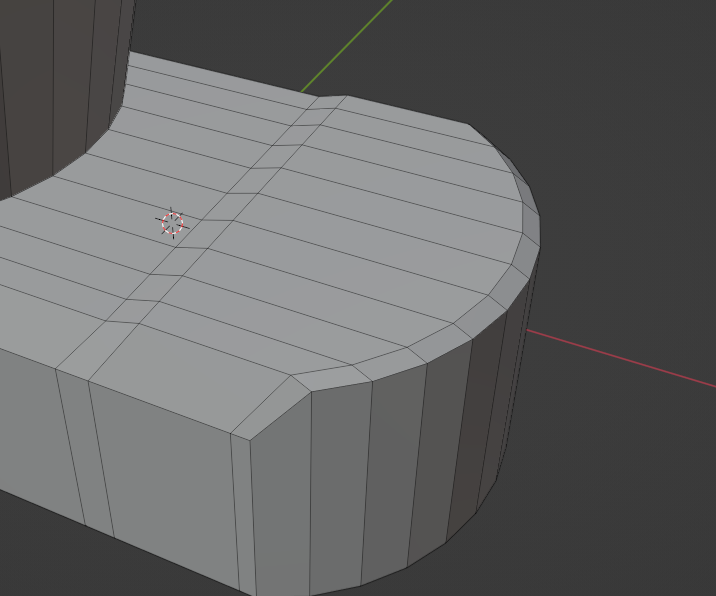Click the point where green axis meets mesh

coord(304,91)
